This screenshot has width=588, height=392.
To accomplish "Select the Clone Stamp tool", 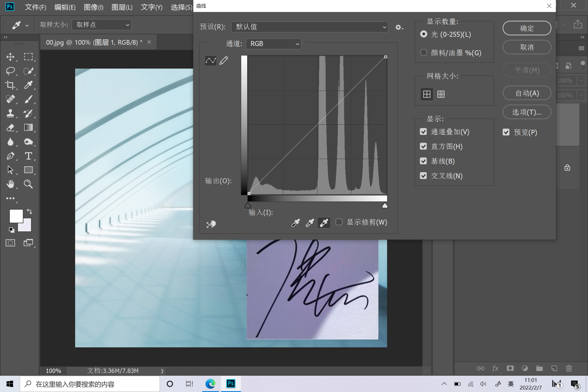I will tap(11, 113).
